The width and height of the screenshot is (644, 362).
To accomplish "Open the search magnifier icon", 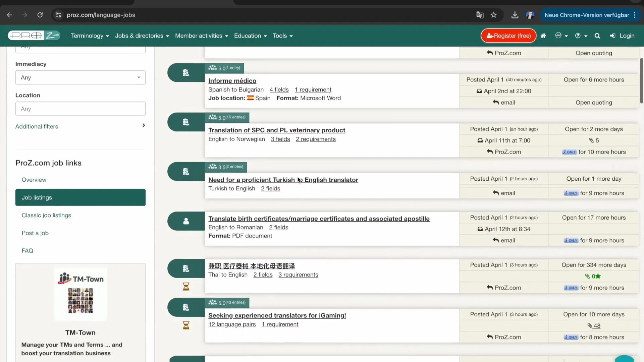I will 597,36.
